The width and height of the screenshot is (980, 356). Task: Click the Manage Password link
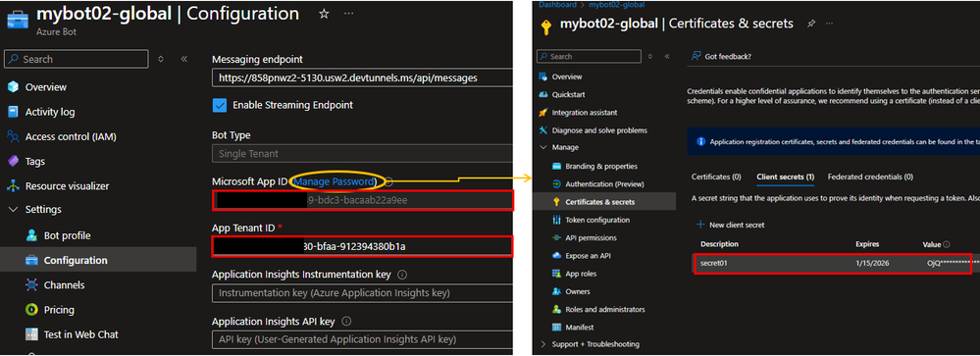335,181
